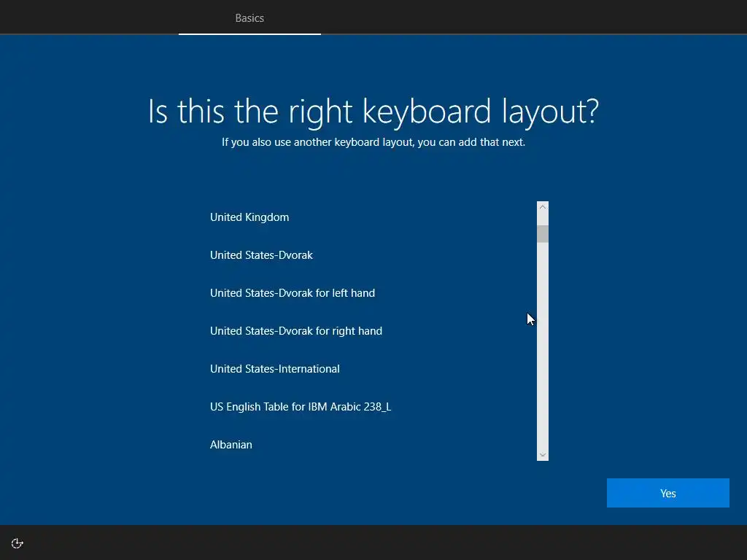
Task: Click the layout list scrollbar thumb
Action: click(543, 234)
